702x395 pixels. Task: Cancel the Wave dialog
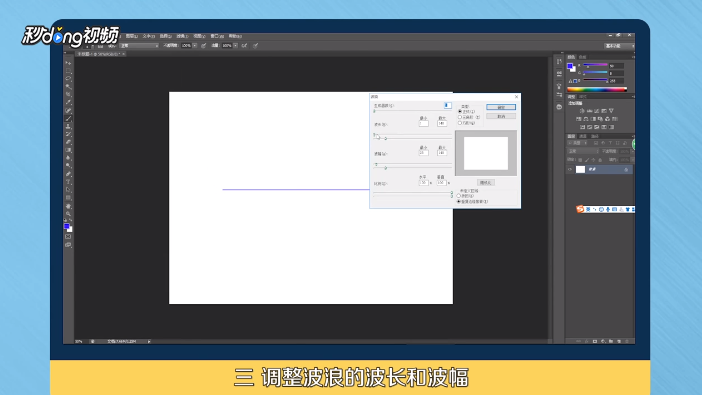[501, 116]
